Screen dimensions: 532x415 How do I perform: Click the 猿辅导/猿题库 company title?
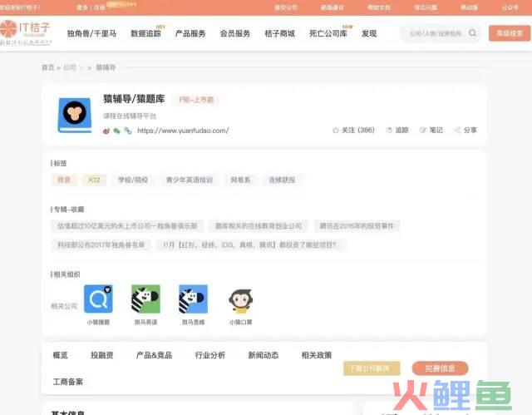(x=134, y=99)
